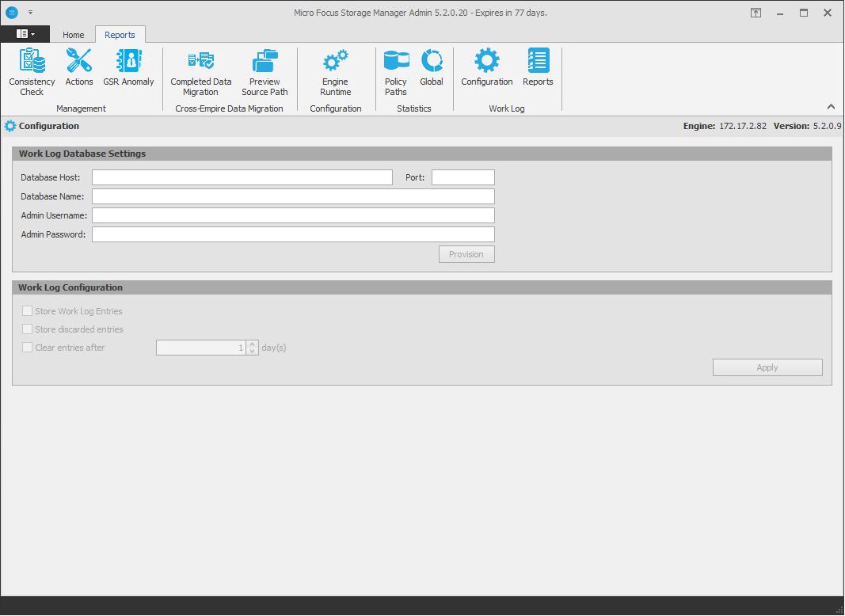The height and width of the screenshot is (616, 845).
Task: Open Policy Paths statistics
Action: [395, 72]
